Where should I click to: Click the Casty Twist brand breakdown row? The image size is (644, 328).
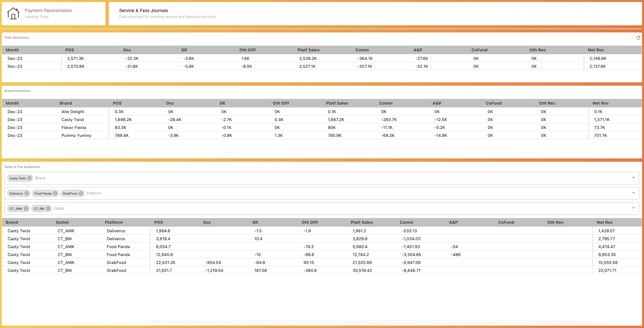point(322,119)
